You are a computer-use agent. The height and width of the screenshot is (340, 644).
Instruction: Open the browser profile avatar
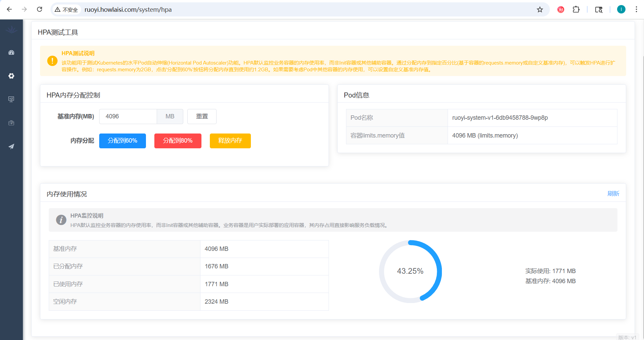tap(621, 9)
